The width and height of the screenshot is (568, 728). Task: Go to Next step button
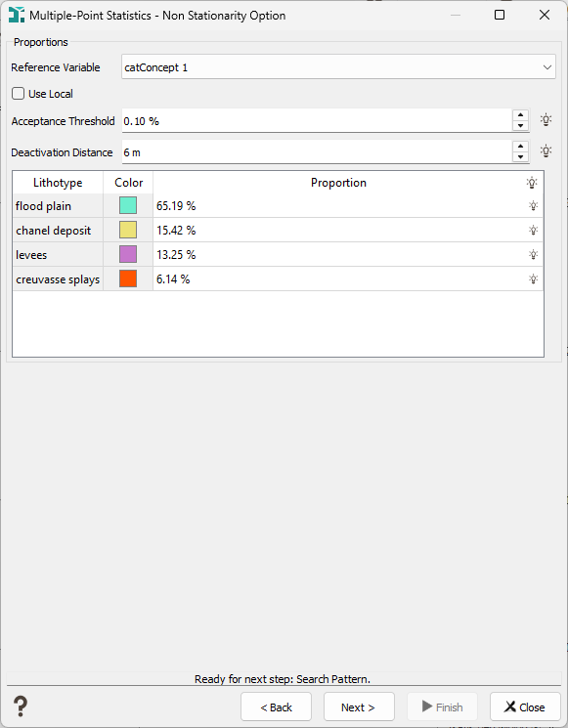point(359,707)
